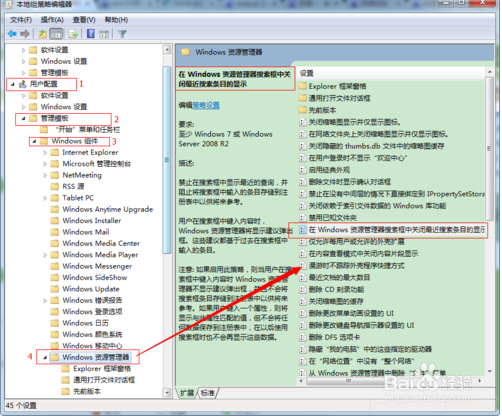Expand the NetMeeting node
The width and height of the screenshot is (502, 416).
point(45,175)
